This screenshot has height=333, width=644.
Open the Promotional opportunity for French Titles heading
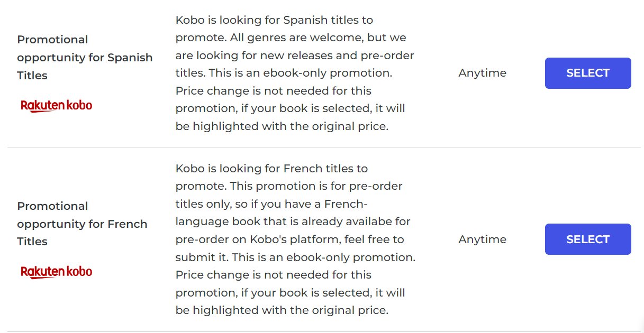[x=82, y=224]
